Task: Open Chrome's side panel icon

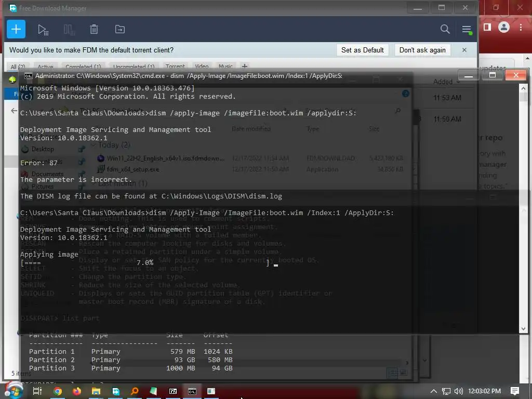Action: pyautogui.click(x=487, y=27)
